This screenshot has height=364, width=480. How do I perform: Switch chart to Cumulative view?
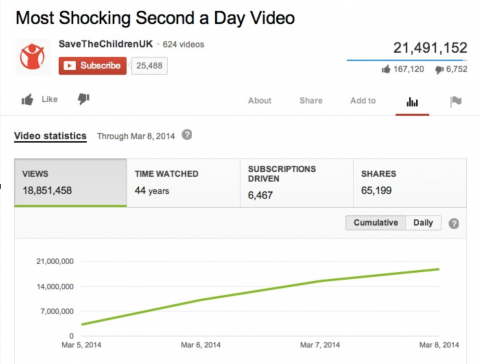[376, 223]
